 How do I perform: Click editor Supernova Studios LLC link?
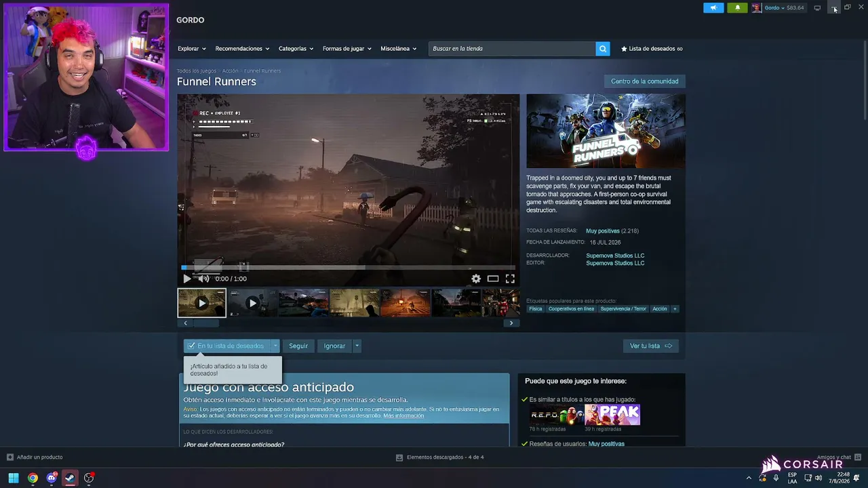[615, 263]
